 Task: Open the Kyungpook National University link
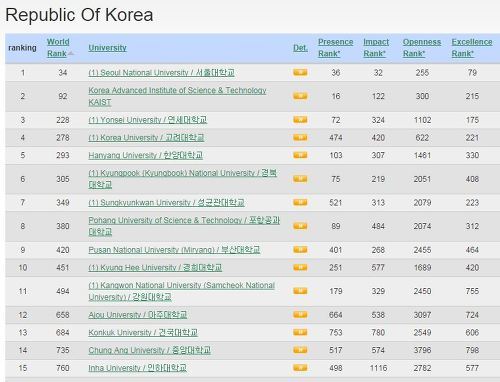click(183, 179)
